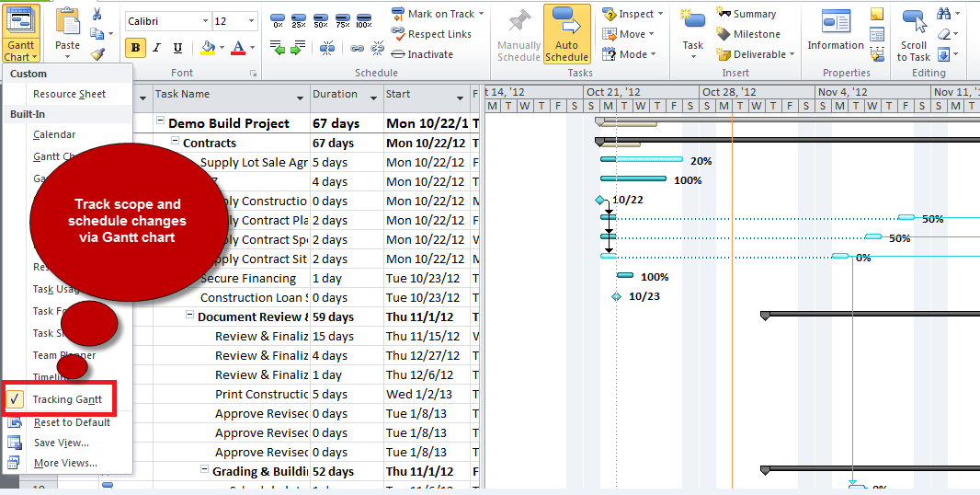980x495 pixels.
Task: Open the Calibri font name dropdown
Action: click(205, 21)
